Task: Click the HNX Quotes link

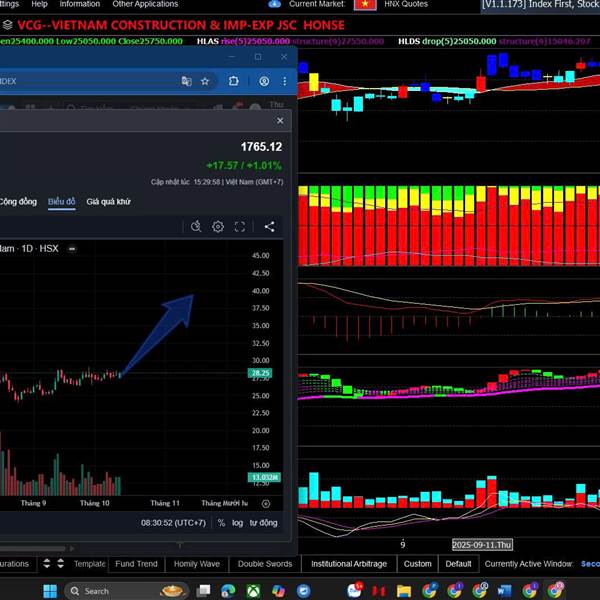Action: (x=406, y=4)
